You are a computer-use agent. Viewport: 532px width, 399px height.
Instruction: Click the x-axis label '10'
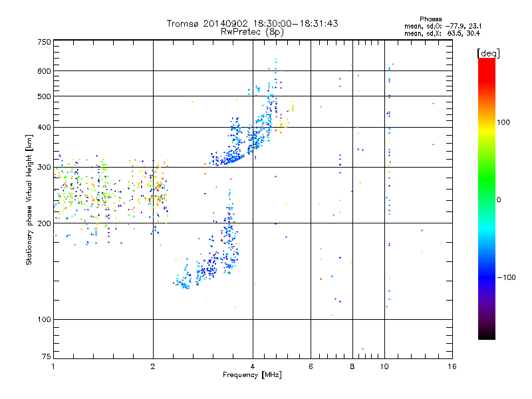(384, 366)
